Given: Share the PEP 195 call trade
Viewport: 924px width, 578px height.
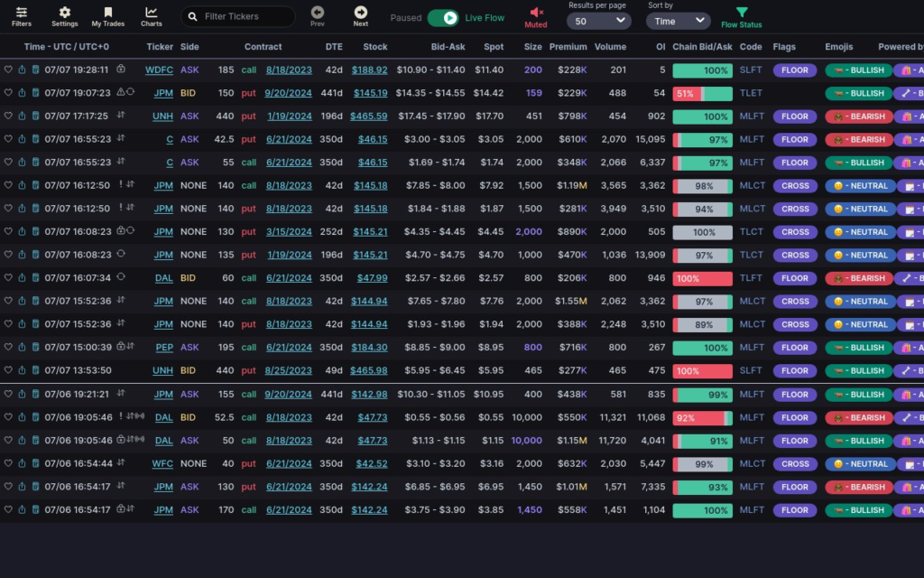Looking at the screenshot, I should [x=22, y=348].
